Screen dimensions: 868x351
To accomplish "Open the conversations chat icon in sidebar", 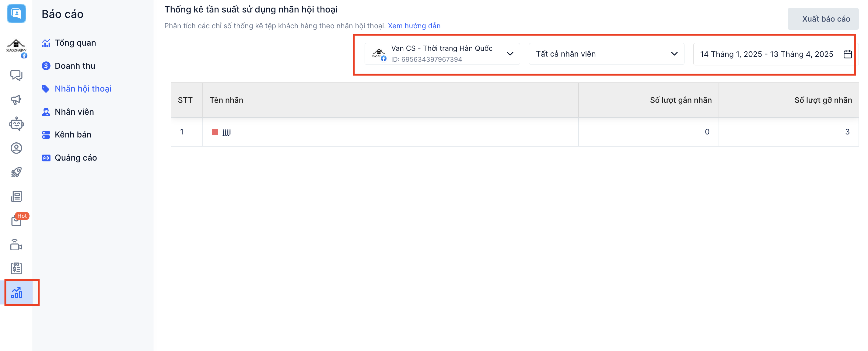I will point(16,75).
